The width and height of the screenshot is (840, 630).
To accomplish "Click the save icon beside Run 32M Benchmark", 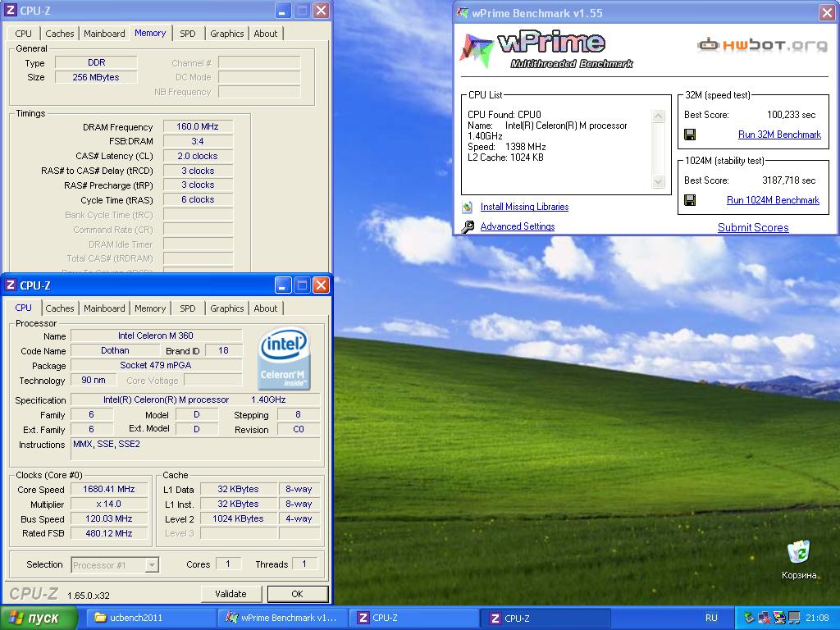I will pyautogui.click(x=690, y=135).
